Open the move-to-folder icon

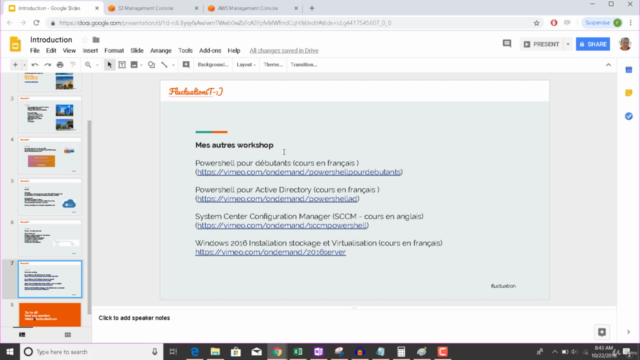click(x=96, y=40)
